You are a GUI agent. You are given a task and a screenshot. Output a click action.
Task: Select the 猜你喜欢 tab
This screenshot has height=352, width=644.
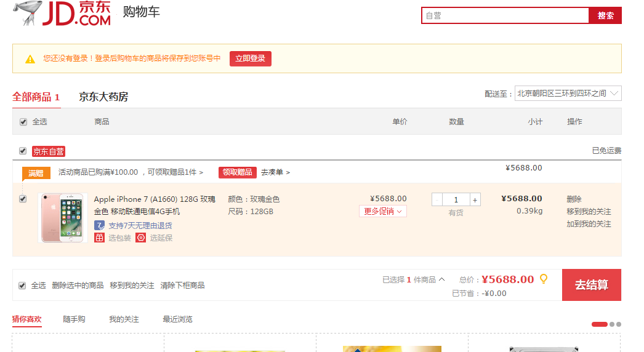(26, 319)
